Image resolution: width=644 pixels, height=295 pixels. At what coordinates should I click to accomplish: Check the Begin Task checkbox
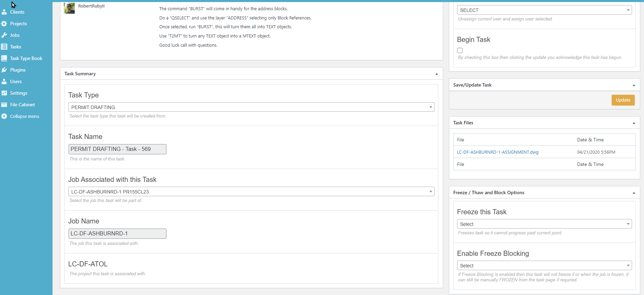point(460,50)
